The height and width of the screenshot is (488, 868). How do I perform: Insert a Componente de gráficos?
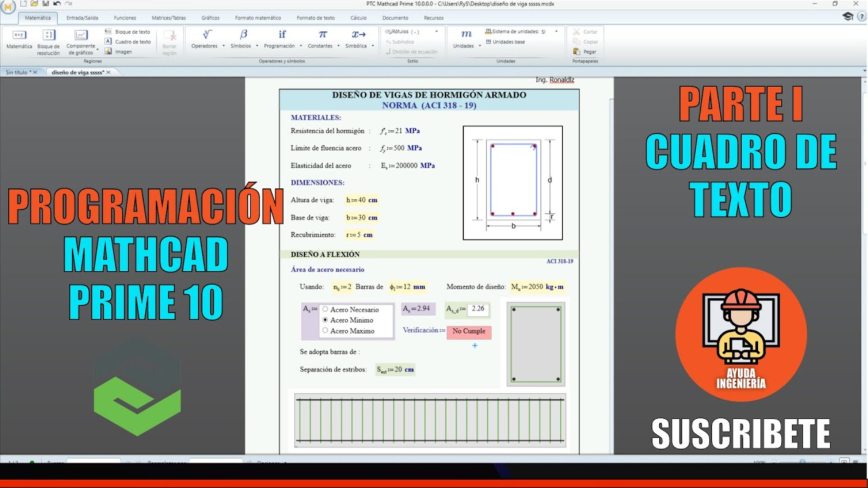(x=81, y=42)
